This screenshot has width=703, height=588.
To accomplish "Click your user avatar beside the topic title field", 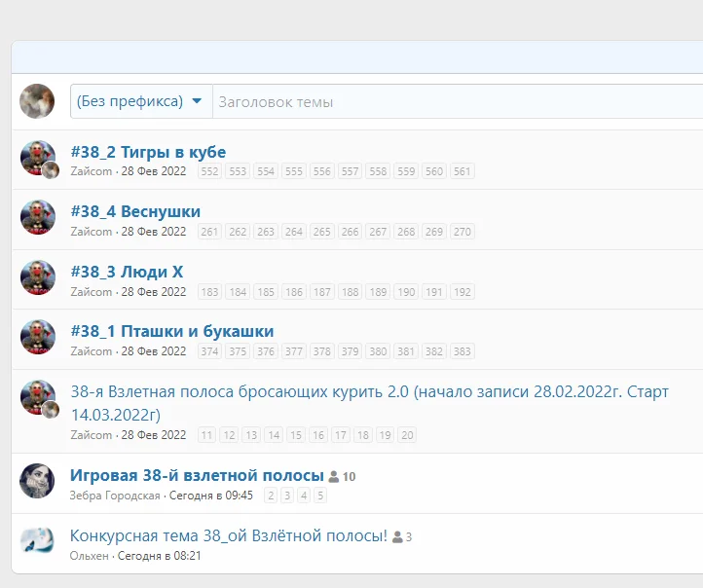I will [37, 101].
